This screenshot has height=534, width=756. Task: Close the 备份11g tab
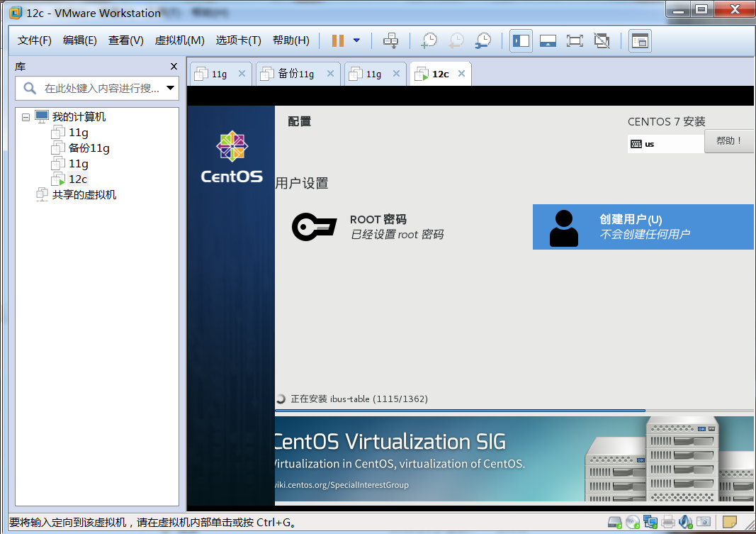[x=330, y=73]
